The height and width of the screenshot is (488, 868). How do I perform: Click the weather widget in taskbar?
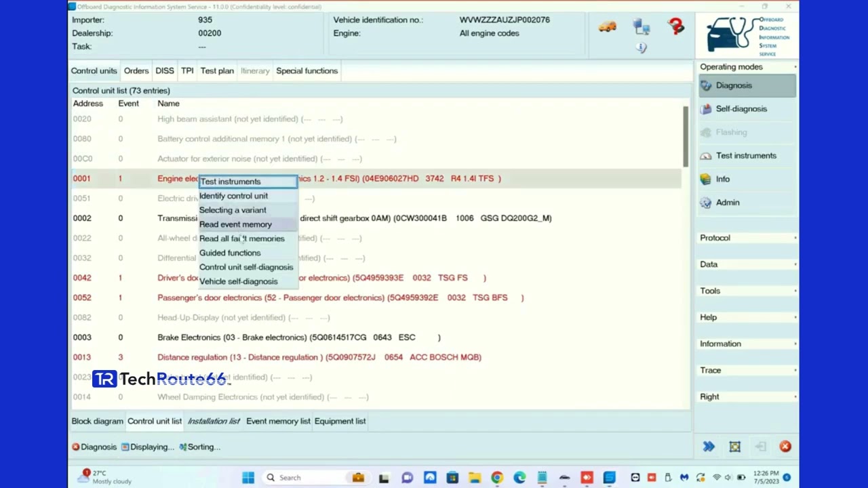pyautogui.click(x=105, y=477)
